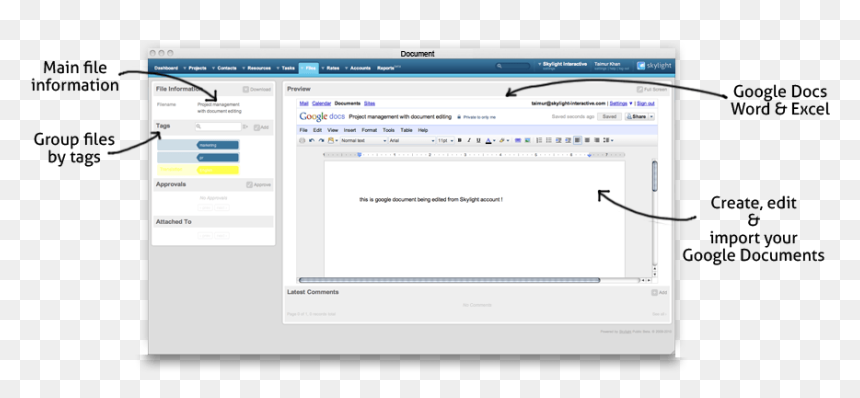
Task: Click the increase indent icon
Action: pyautogui.click(x=568, y=140)
